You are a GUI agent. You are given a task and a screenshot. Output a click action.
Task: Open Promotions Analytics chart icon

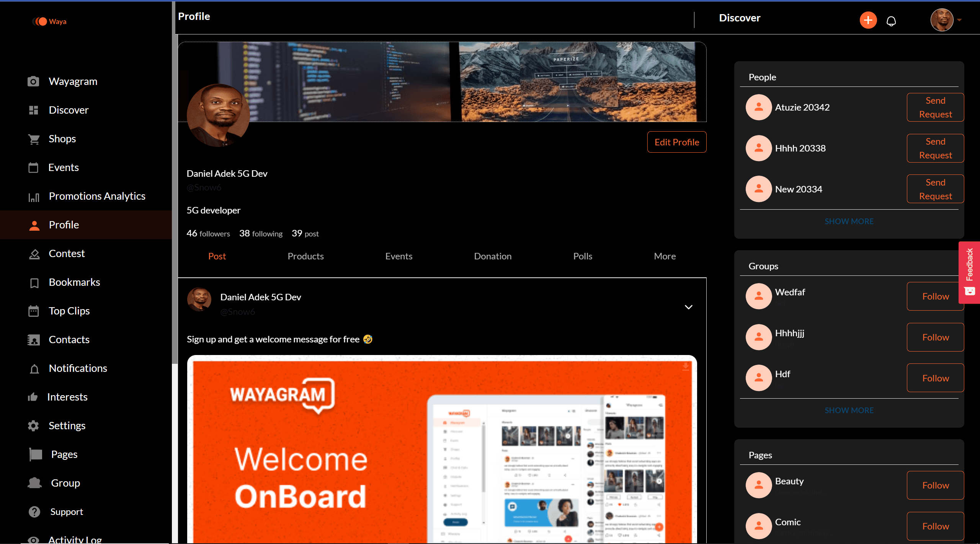pos(34,197)
